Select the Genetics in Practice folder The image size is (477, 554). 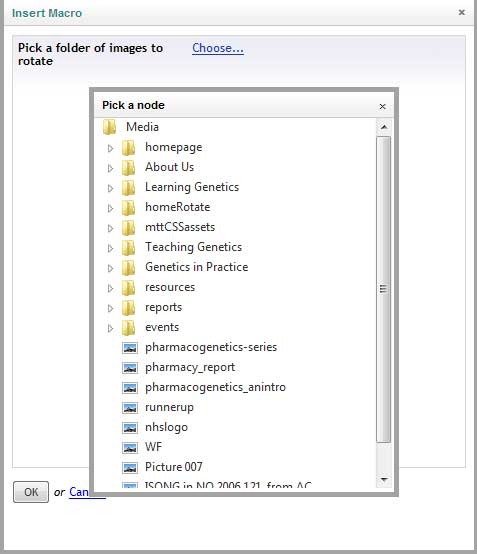pyautogui.click(x=196, y=267)
